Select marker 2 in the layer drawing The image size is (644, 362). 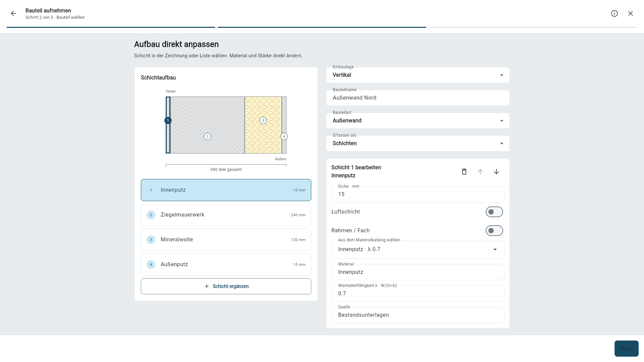[x=208, y=136]
